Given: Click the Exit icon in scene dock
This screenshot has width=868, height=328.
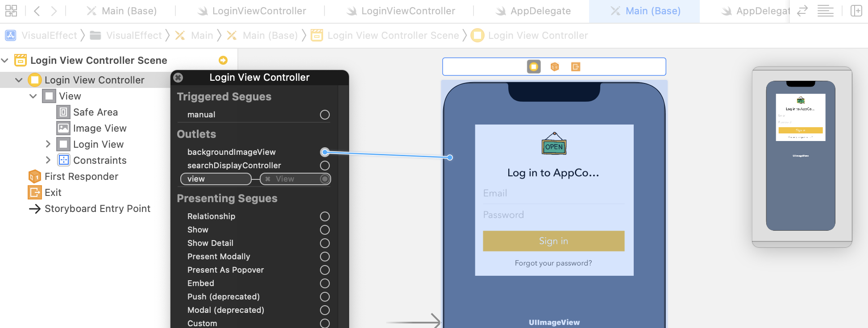Looking at the screenshot, I should tap(576, 67).
